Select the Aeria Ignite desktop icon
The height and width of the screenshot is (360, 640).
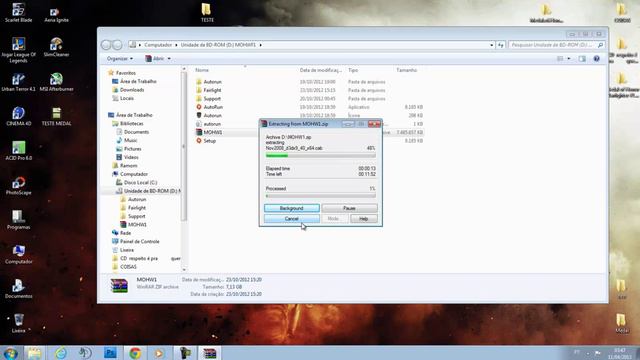point(56,15)
